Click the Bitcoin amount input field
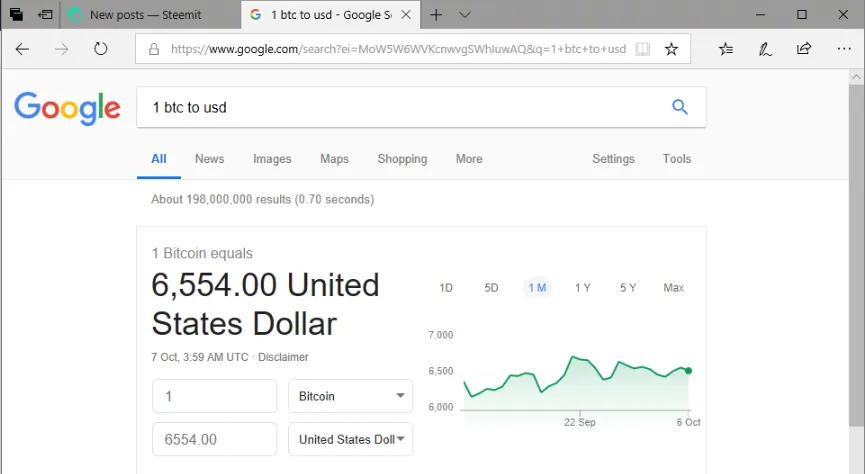This screenshot has width=865, height=474. tap(215, 396)
